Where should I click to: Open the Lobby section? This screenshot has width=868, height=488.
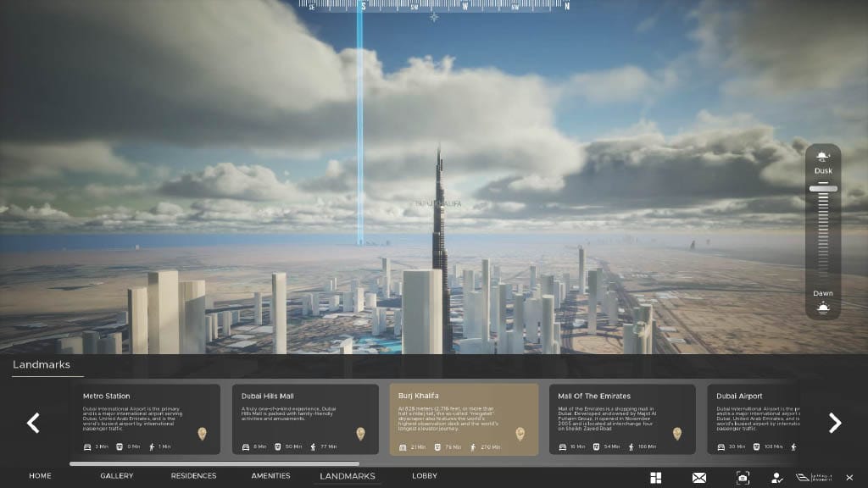425,476
